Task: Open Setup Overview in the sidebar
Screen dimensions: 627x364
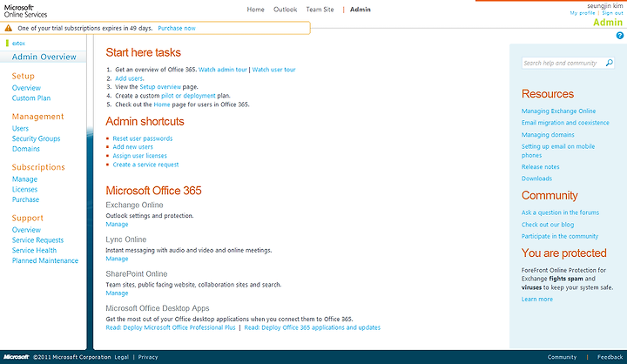Action: [x=26, y=88]
